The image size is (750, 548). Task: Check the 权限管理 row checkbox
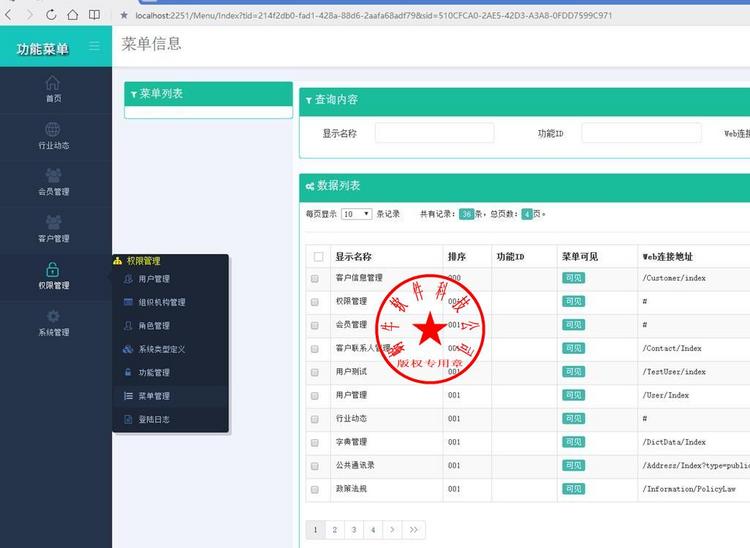pyautogui.click(x=315, y=302)
